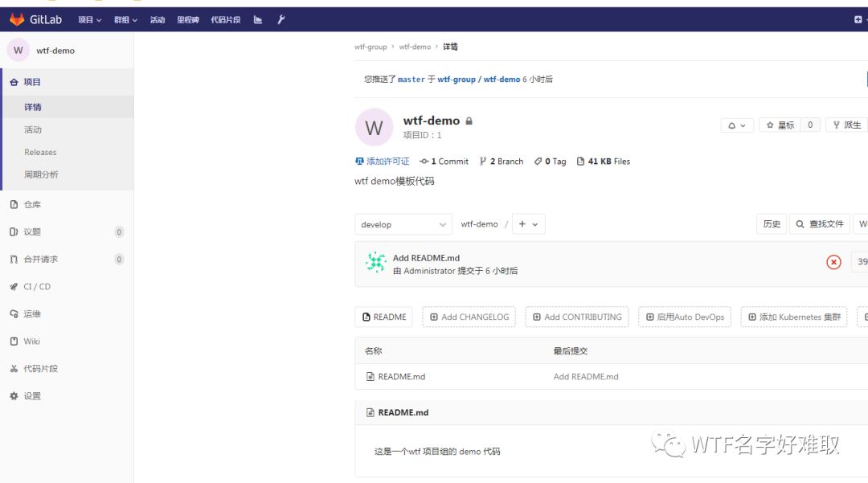Click README button
The height and width of the screenshot is (483, 868).
coord(384,317)
